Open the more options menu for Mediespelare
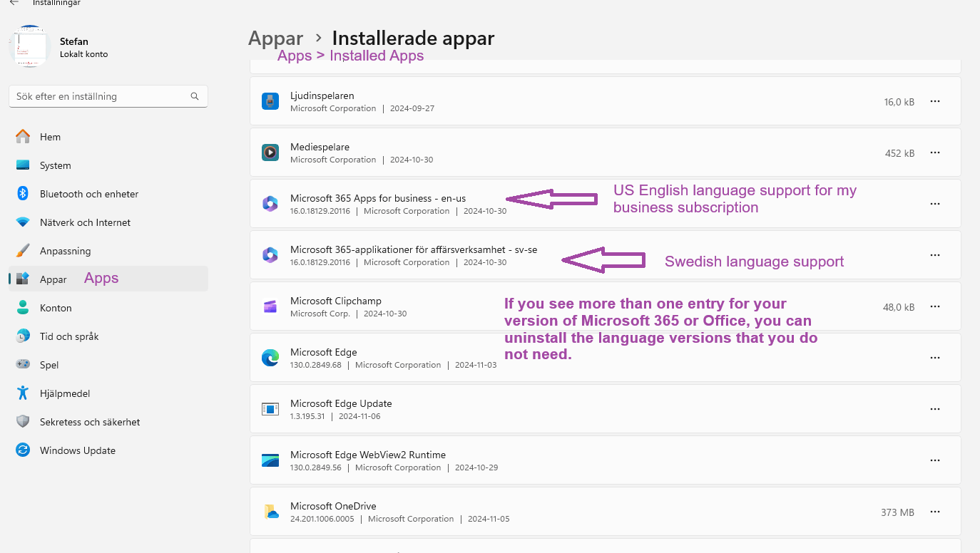The width and height of the screenshot is (980, 553). point(935,153)
